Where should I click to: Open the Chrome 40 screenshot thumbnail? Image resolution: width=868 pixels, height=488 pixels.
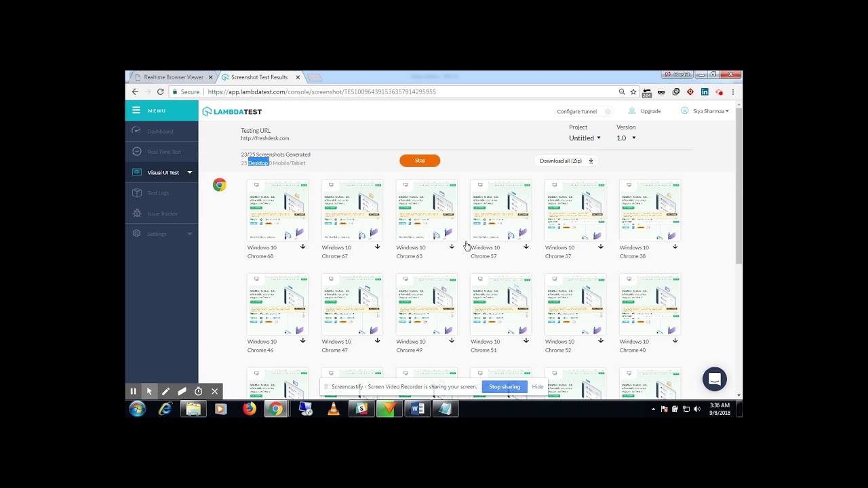(650, 304)
